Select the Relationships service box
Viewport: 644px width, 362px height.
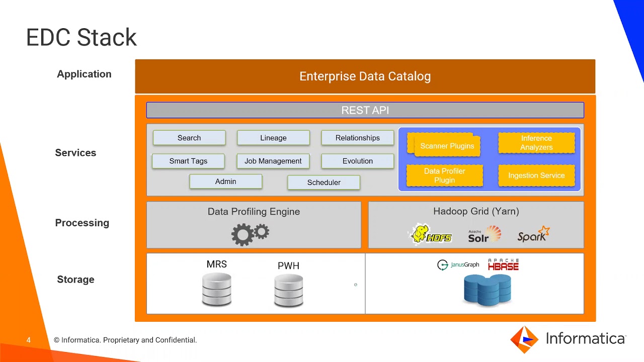click(x=358, y=138)
